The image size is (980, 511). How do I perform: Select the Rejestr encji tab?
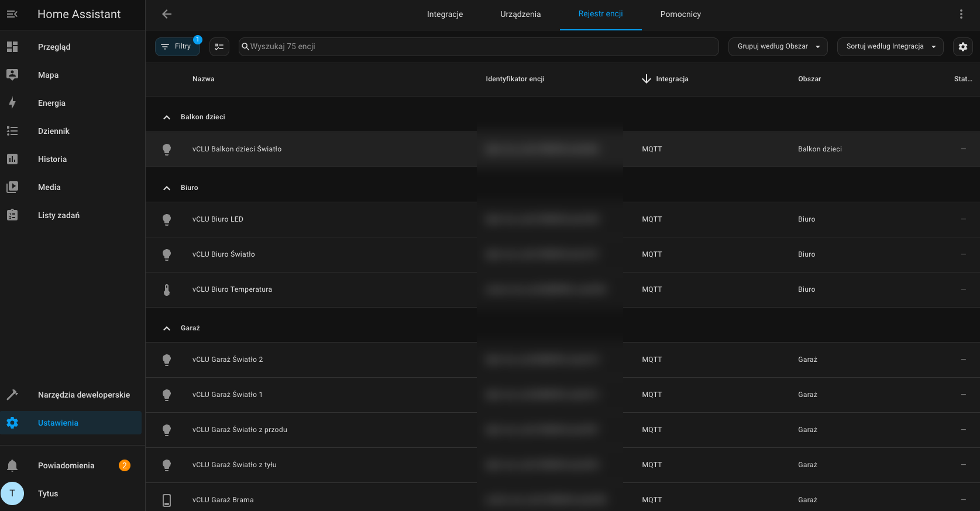(601, 14)
